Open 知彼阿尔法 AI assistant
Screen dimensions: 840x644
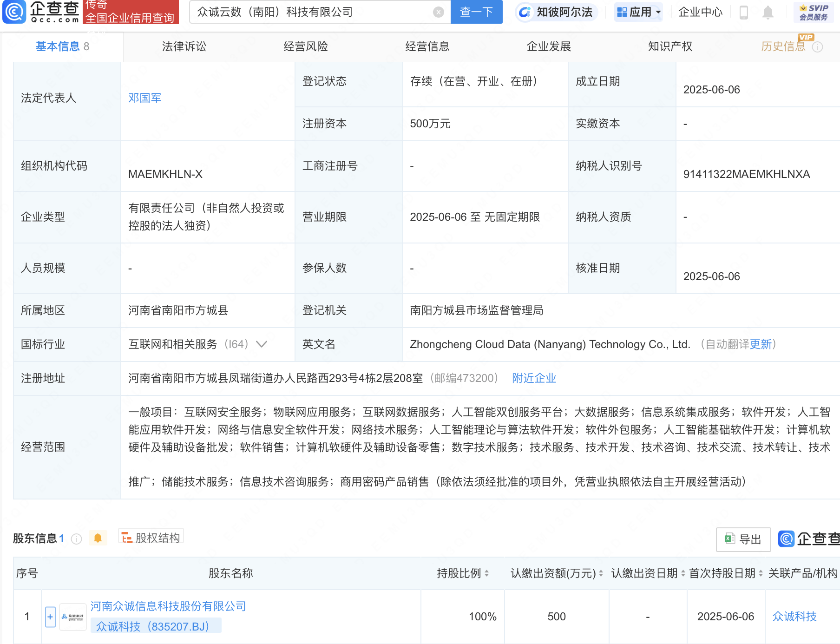pos(556,12)
